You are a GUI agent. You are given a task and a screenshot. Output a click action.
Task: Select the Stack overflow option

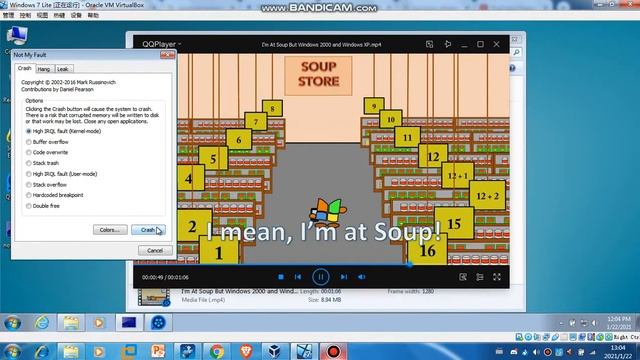tap(46, 184)
